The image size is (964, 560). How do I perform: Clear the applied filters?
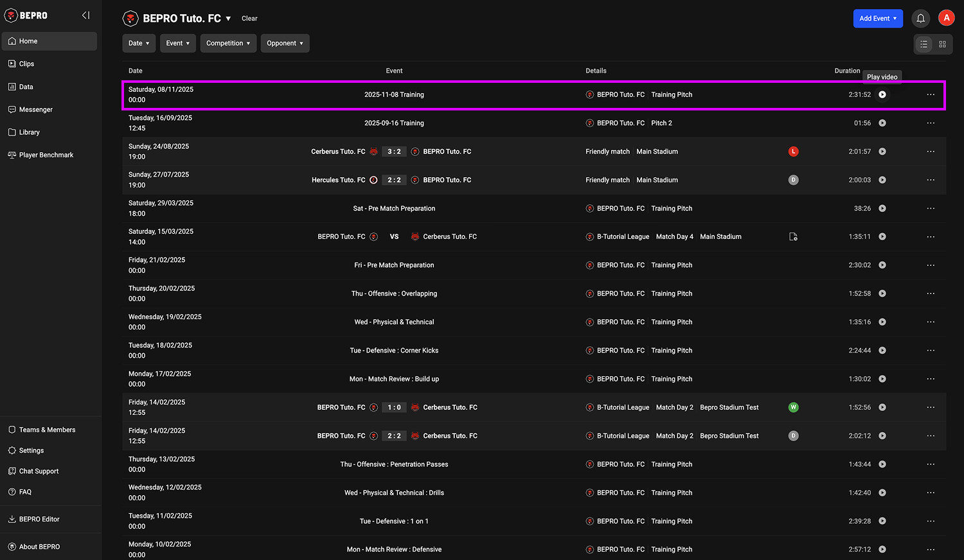249,19
